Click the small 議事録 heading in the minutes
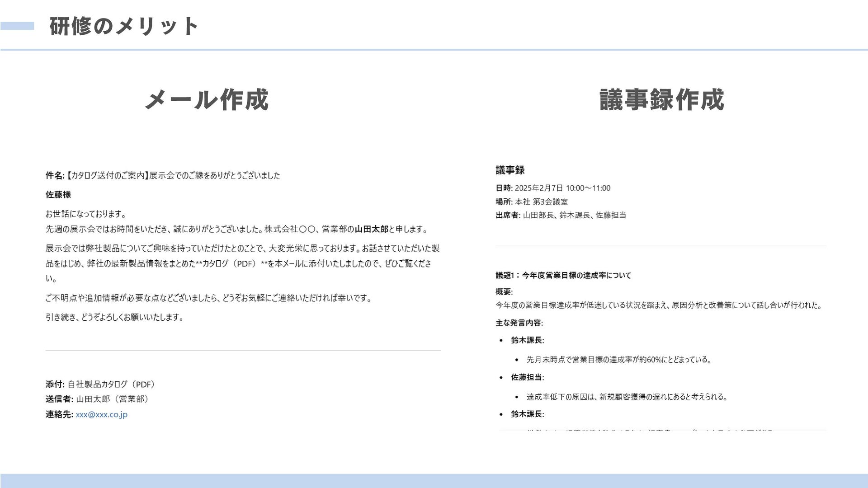This screenshot has height=488, width=868. point(510,170)
